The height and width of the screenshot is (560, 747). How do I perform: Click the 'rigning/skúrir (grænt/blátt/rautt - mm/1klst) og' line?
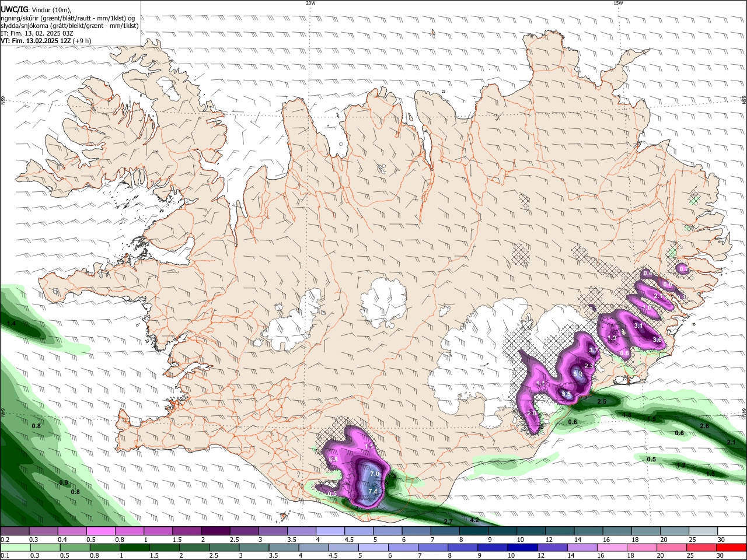68,18
